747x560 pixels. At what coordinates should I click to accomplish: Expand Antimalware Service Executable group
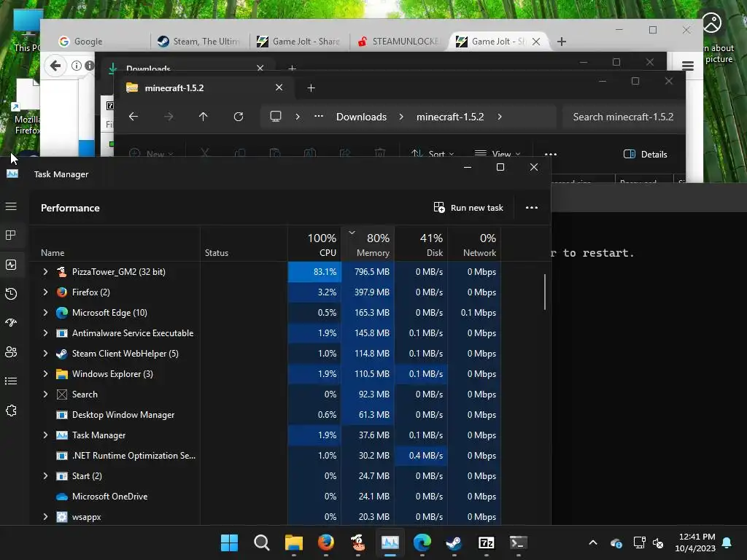click(45, 333)
